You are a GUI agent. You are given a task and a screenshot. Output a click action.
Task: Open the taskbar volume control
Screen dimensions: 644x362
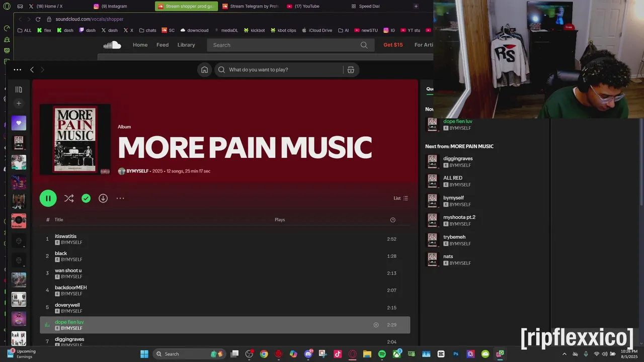click(x=604, y=354)
